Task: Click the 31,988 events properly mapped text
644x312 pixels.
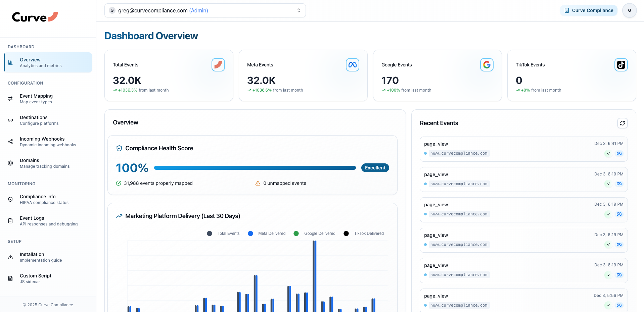Action: point(158,183)
